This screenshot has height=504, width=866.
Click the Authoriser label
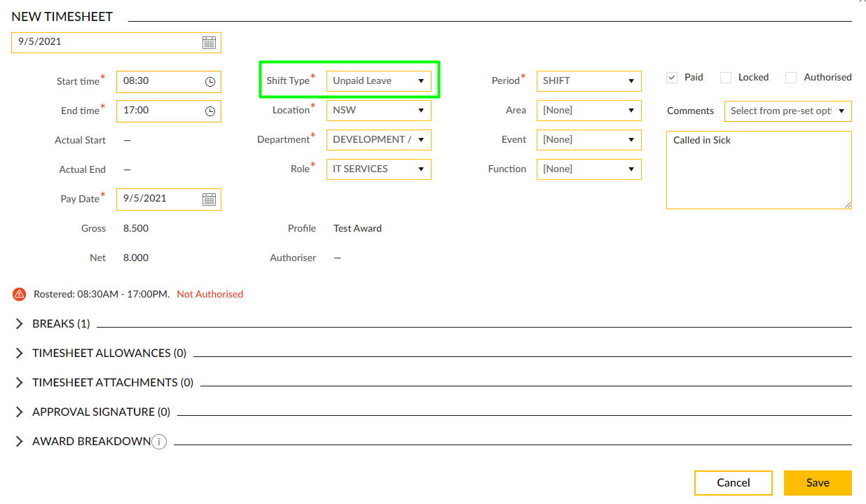(293, 258)
